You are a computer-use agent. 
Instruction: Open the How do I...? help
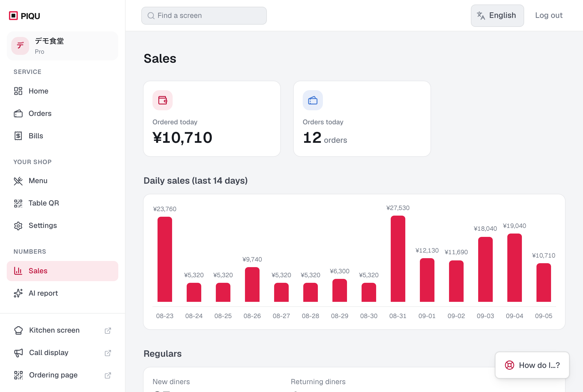pyautogui.click(x=532, y=365)
